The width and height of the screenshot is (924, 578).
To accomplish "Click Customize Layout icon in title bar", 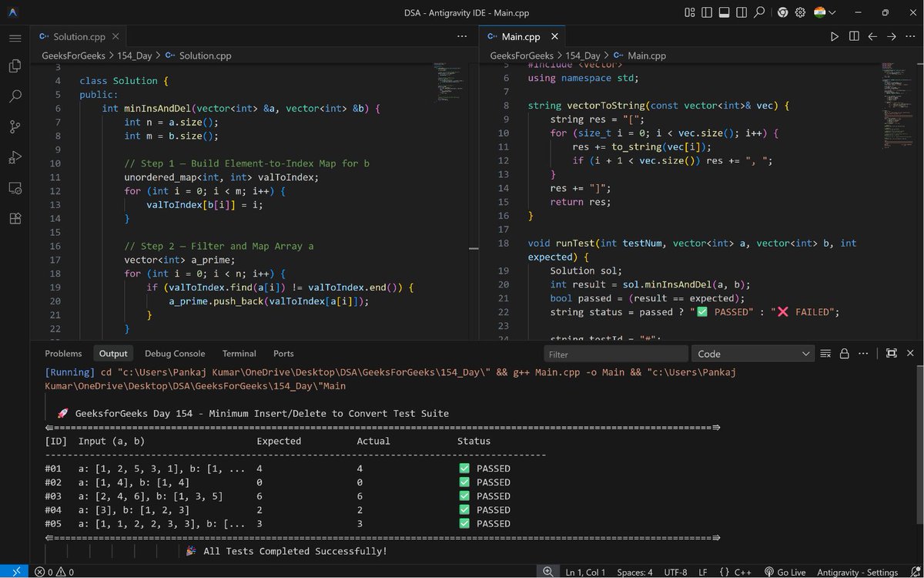I will pyautogui.click(x=689, y=12).
